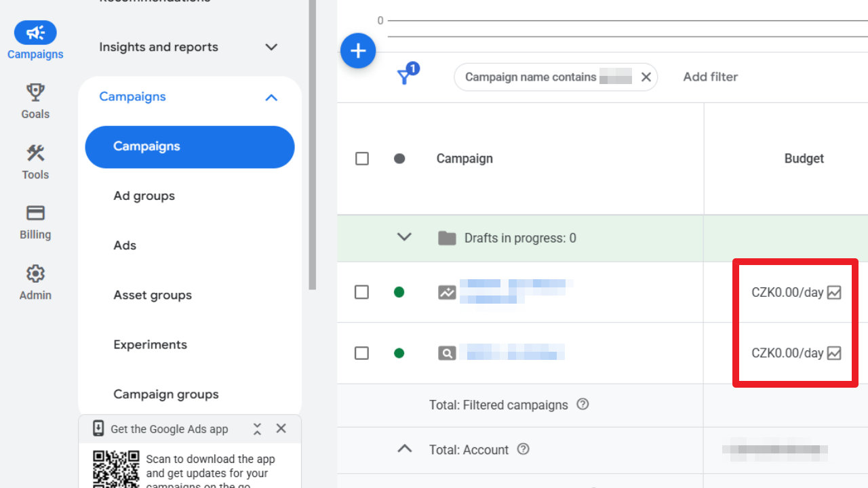Open the Ad groups menu item
868x488 pixels.
pyautogui.click(x=144, y=196)
